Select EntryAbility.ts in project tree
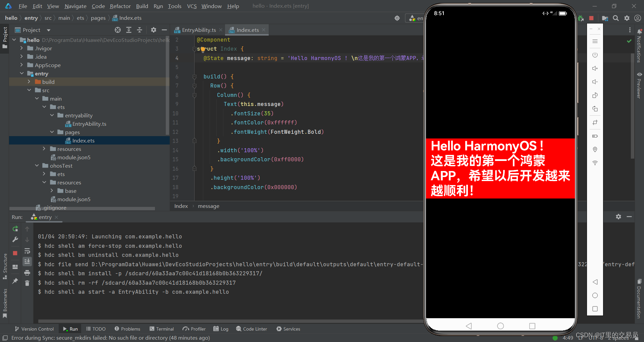This screenshot has height=342, width=644. pyautogui.click(x=89, y=124)
